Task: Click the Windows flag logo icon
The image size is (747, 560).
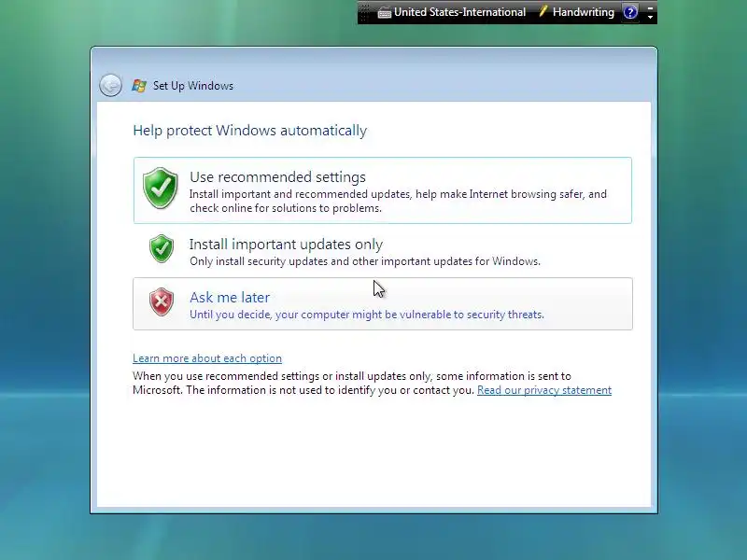Action: pyautogui.click(x=139, y=86)
